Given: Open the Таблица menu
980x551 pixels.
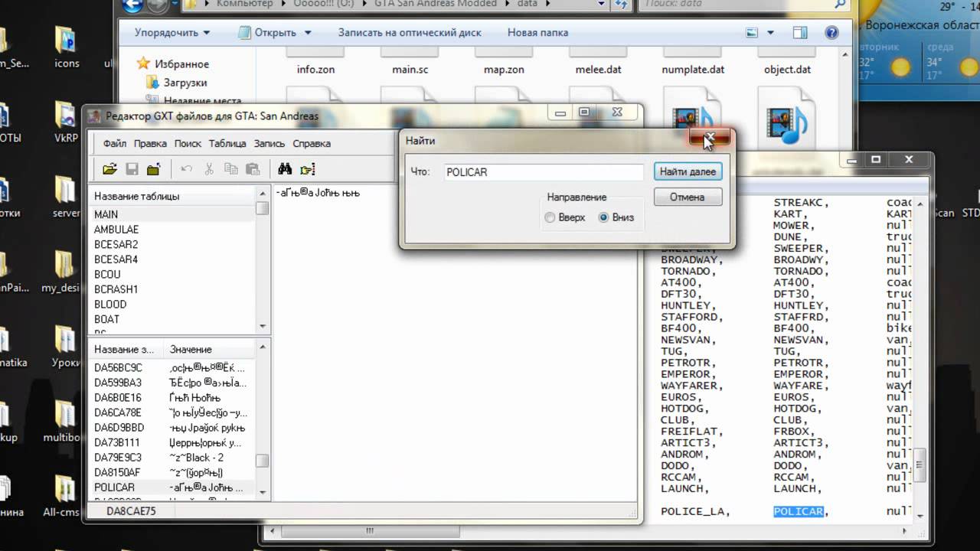Looking at the screenshot, I should pos(227,143).
